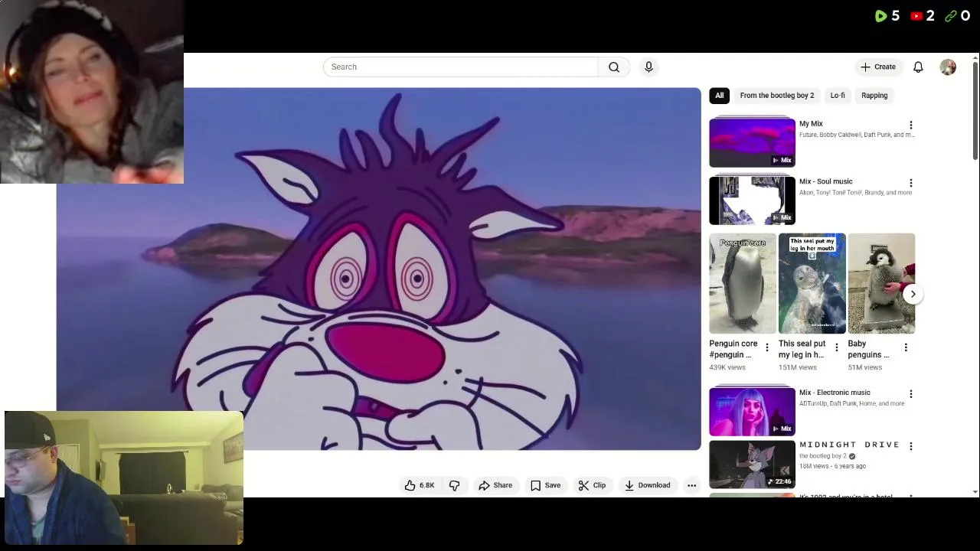Image resolution: width=980 pixels, height=551 pixels.
Task: Select the 'From the bootleg boy 2' chip
Action: coord(776,96)
